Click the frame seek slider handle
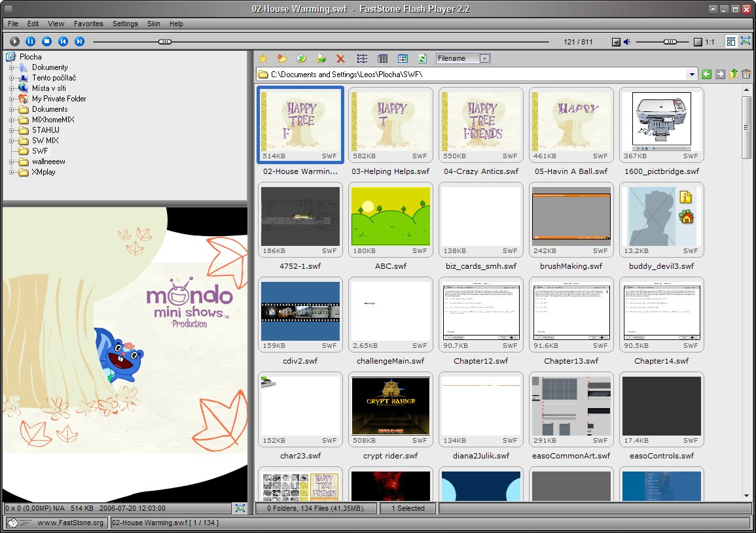Image resolution: width=756 pixels, height=533 pixels. (165, 42)
